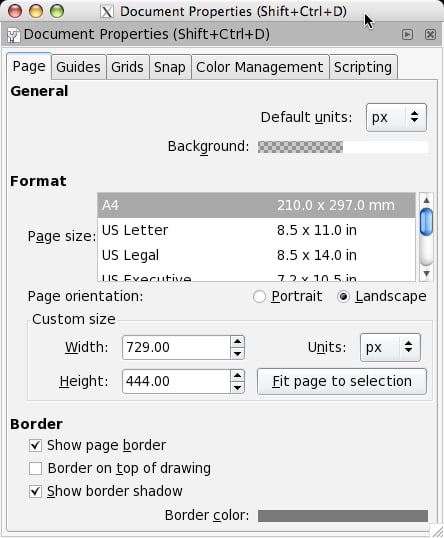Select Portrait page orientation
The width and height of the screenshot is (444, 538).
(x=259, y=297)
